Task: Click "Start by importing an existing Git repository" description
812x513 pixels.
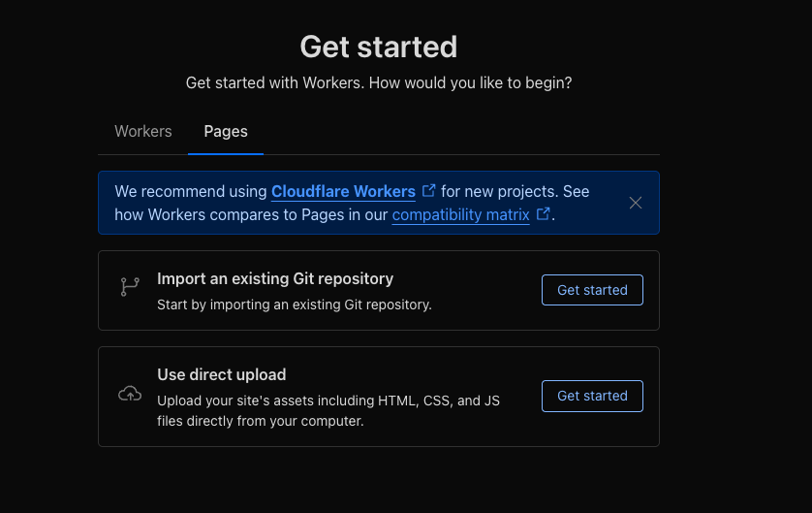Action: [x=294, y=305]
